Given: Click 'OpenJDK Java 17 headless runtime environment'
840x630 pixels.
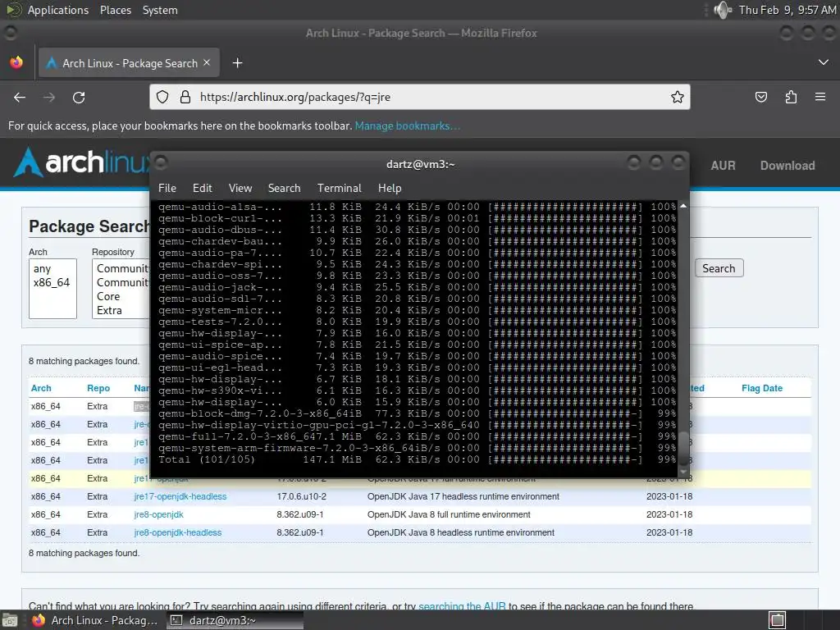Looking at the screenshot, I should pyautogui.click(x=463, y=496).
